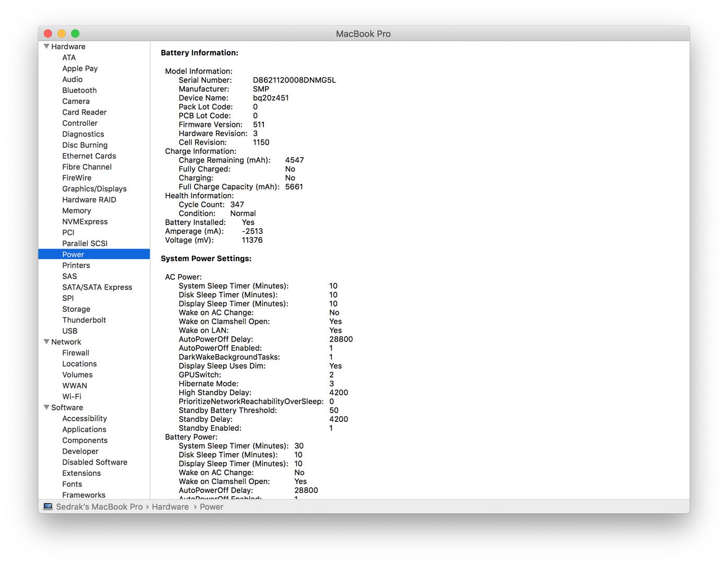Screen dimensions: 728x564
Task: Open FireWire in the sidebar
Action: 77,178
